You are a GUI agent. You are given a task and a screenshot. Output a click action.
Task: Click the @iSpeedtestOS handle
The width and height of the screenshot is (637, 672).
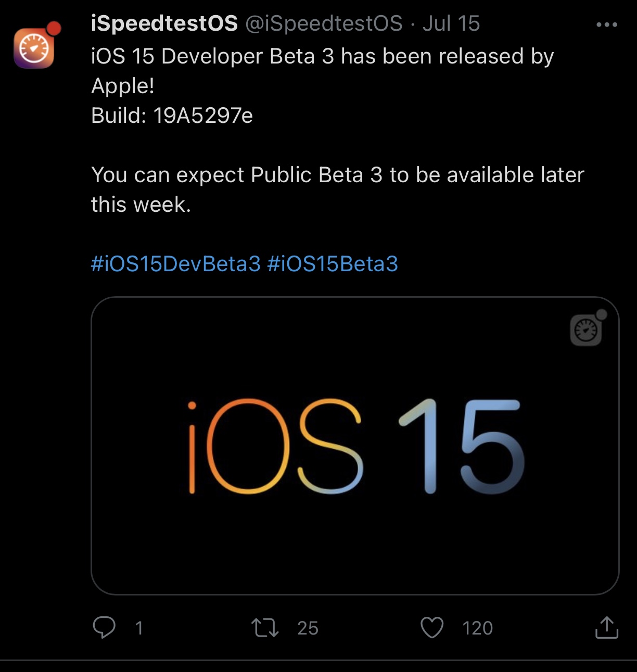(324, 23)
